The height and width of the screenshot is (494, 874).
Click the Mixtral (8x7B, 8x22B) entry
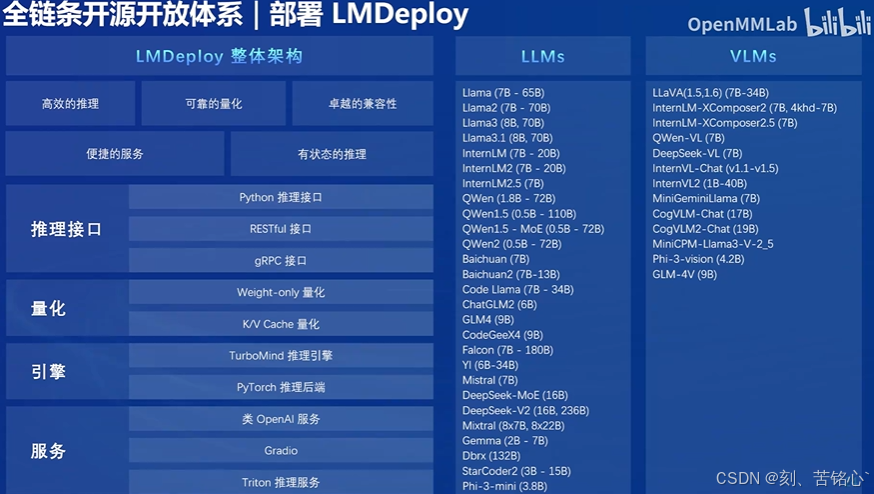[x=513, y=425]
